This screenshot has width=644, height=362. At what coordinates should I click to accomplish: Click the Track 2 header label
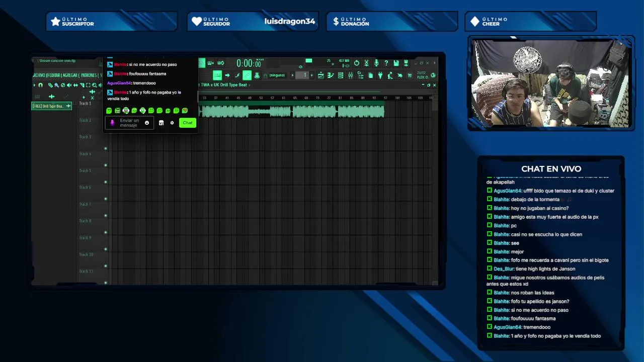pos(85,120)
